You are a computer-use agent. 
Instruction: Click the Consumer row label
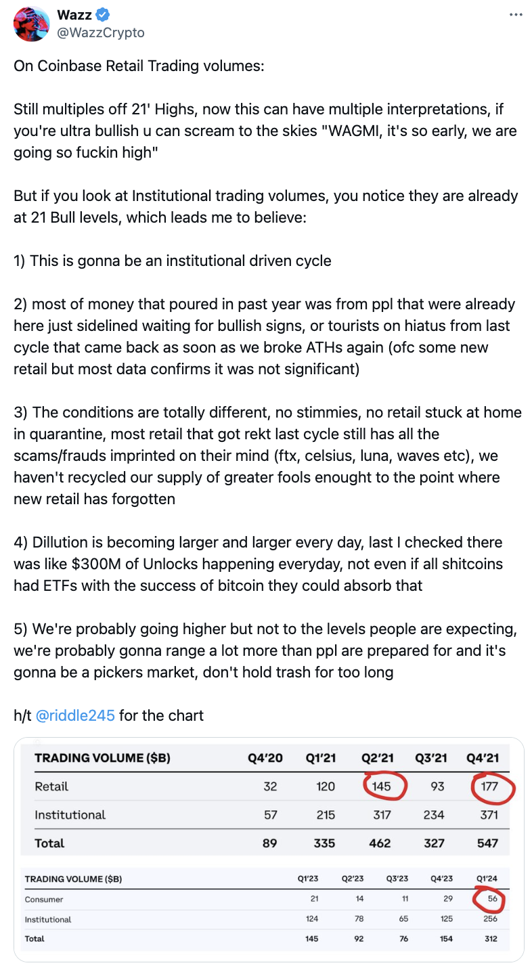coord(43,900)
